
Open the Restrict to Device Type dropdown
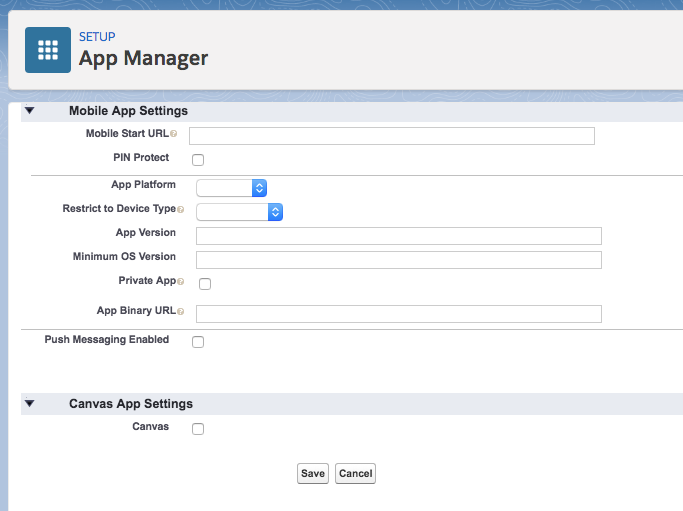click(240, 212)
